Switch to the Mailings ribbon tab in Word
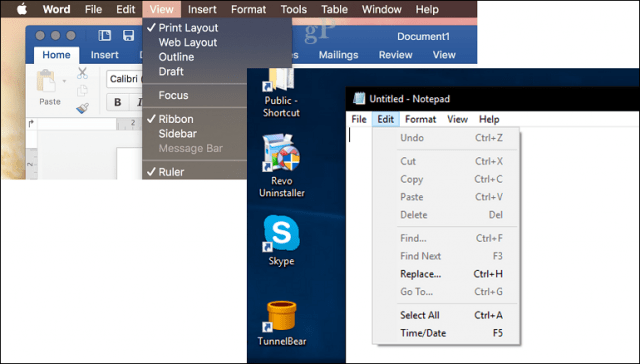This screenshot has height=364, width=640. (338, 55)
